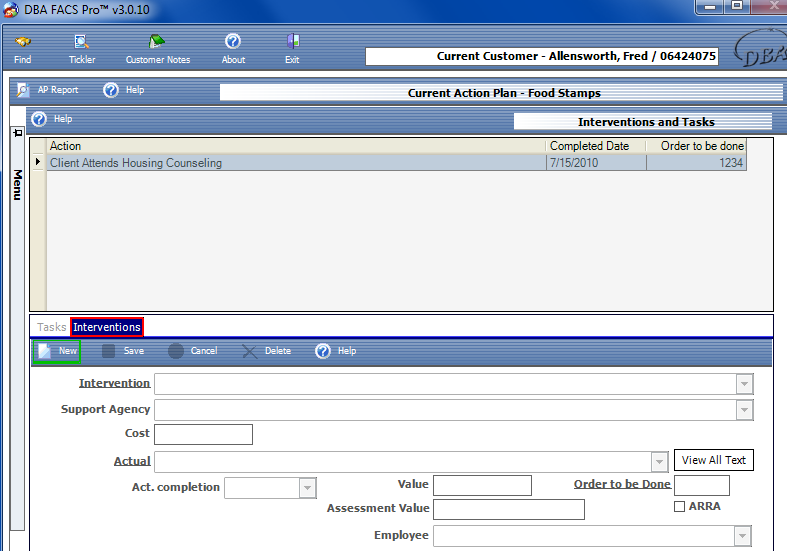Click into the Cost input field
The image size is (787, 551).
[x=203, y=435]
